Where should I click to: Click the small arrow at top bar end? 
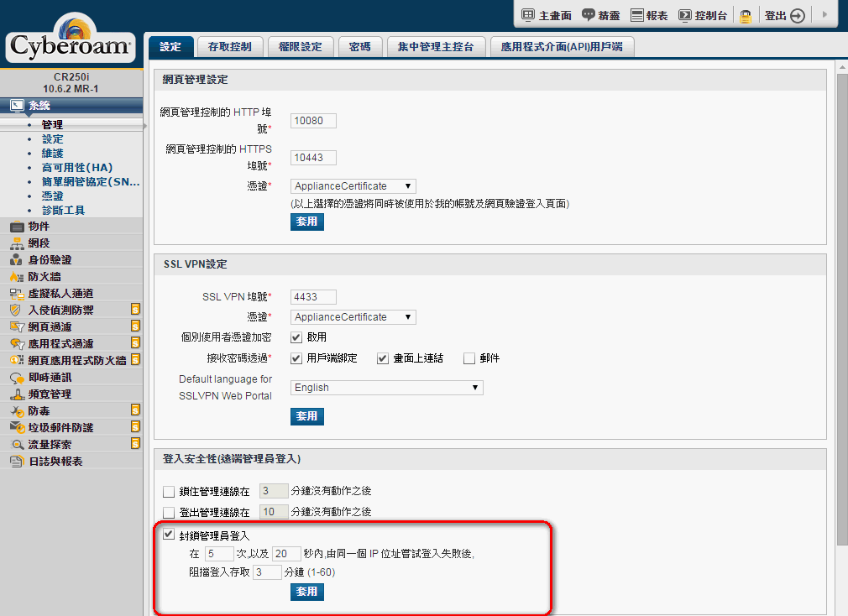point(824,14)
